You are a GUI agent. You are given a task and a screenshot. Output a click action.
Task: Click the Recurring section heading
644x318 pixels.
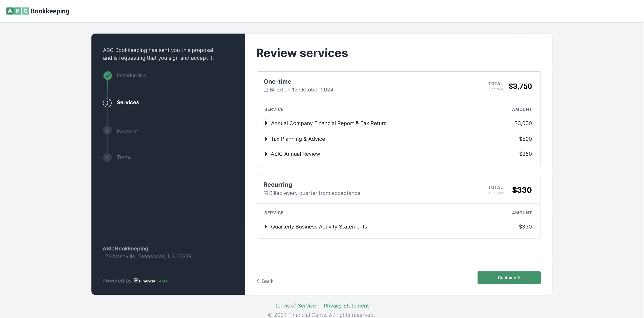(x=278, y=185)
